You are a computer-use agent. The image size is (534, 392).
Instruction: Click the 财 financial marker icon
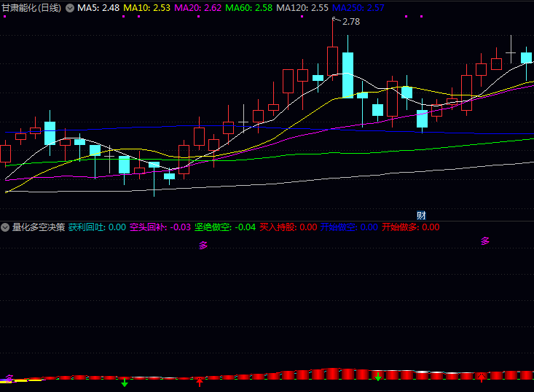click(421, 215)
